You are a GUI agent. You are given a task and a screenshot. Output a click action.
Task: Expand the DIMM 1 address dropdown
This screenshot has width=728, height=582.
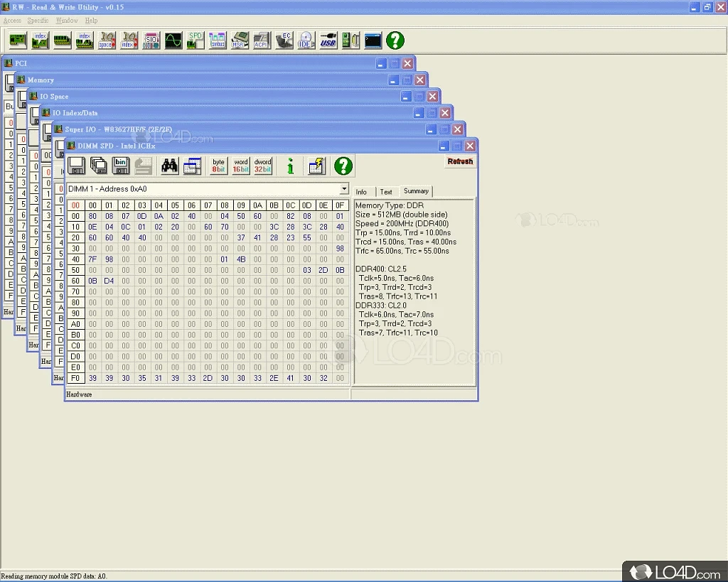click(344, 190)
